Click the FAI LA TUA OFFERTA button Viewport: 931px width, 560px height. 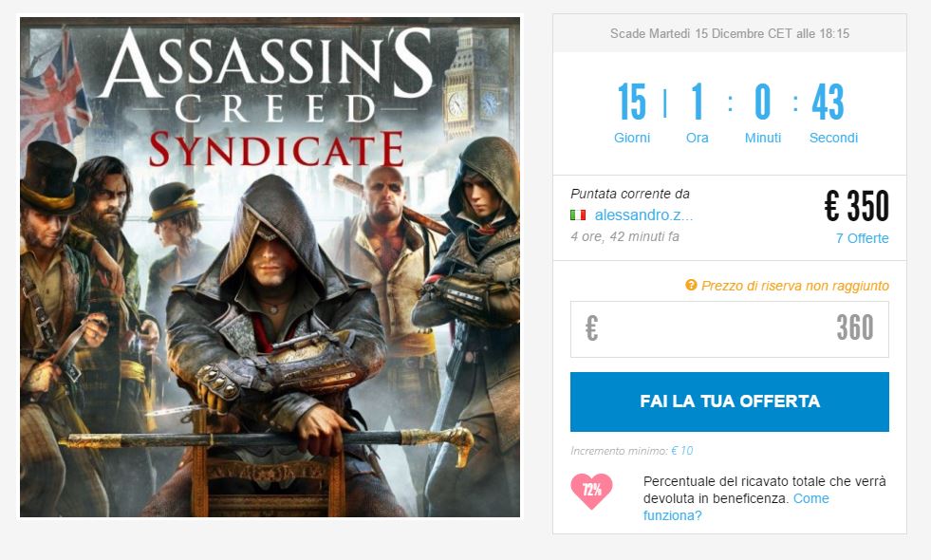point(729,401)
